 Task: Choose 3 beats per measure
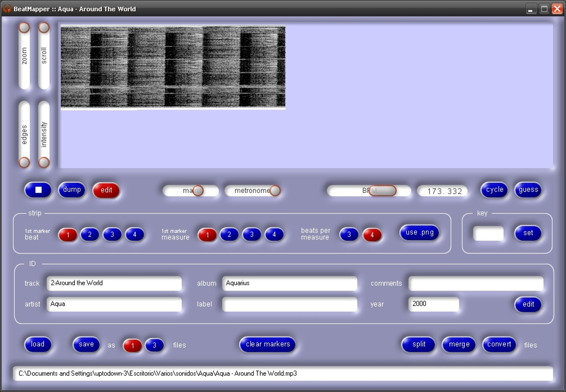(349, 235)
